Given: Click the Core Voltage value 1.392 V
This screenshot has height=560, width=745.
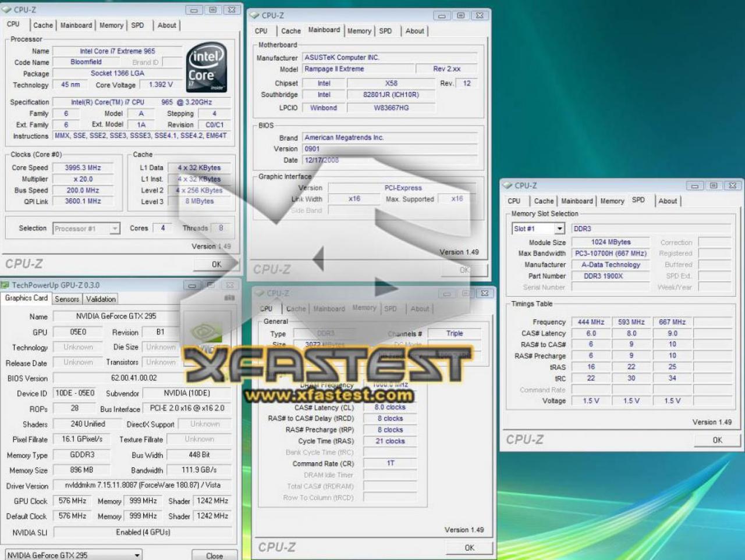Looking at the screenshot, I should pos(161,85).
